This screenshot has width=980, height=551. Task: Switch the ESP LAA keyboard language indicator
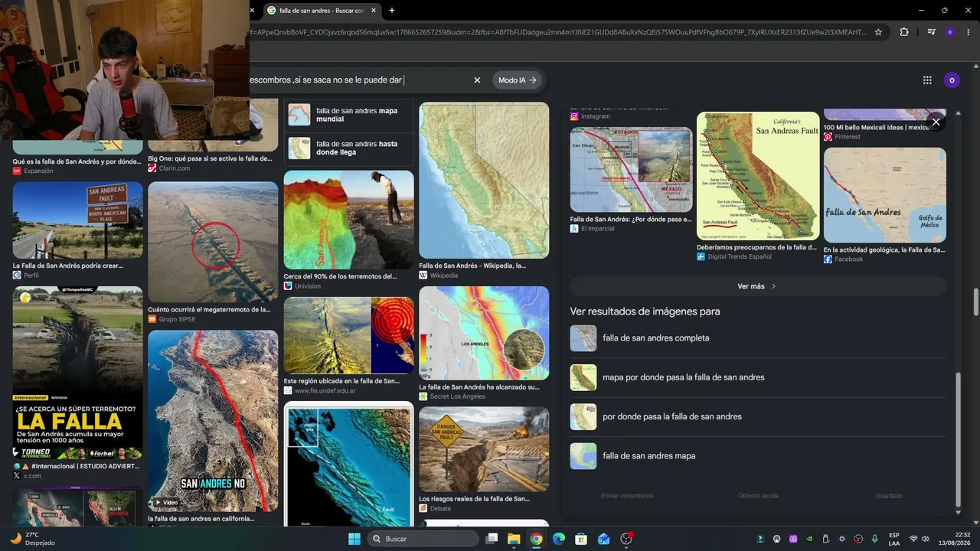coord(894,539)
